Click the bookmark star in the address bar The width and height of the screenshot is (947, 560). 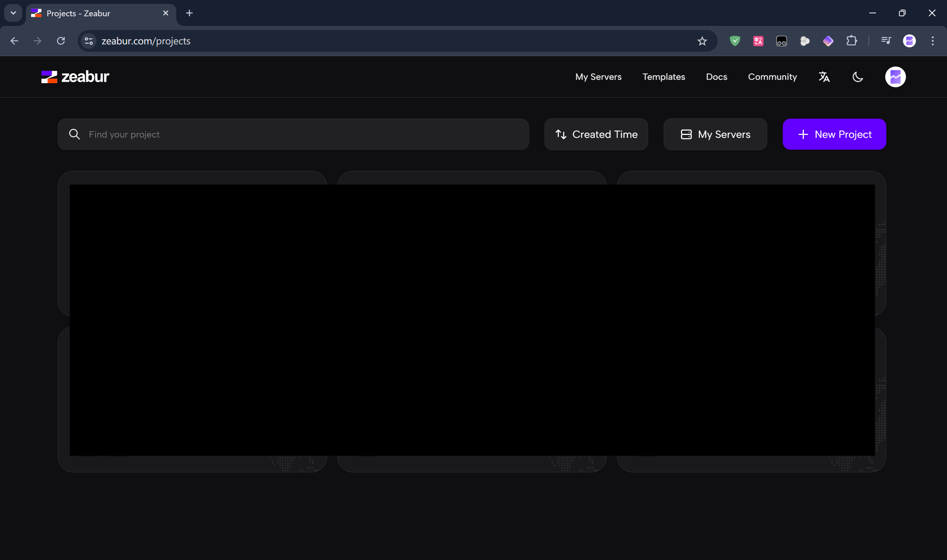[702, 41]
